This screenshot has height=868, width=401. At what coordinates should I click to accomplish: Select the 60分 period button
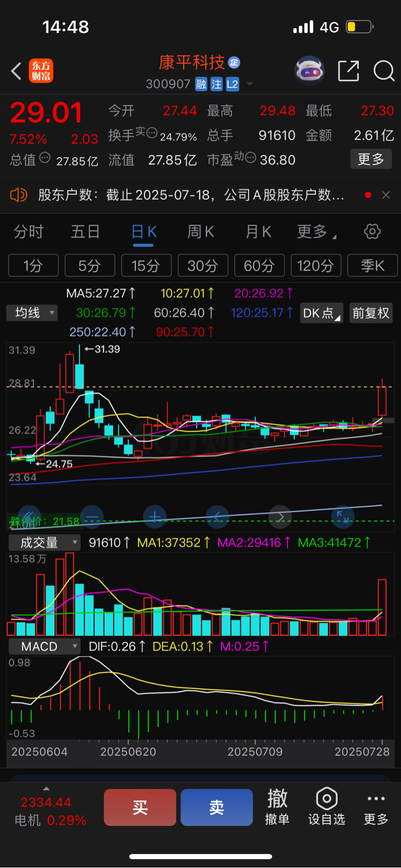(260, 266)
